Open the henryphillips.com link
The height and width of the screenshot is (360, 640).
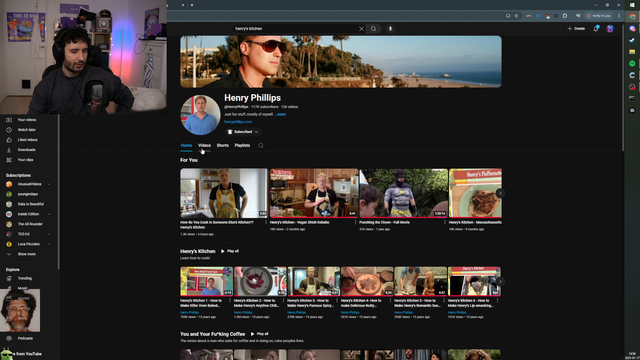238,122
